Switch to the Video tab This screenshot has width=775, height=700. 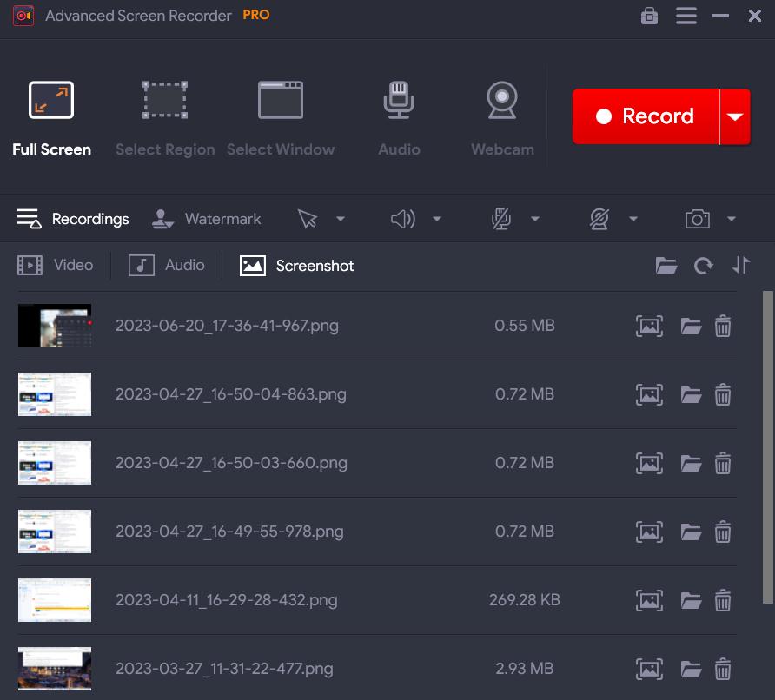pos(55,265)
